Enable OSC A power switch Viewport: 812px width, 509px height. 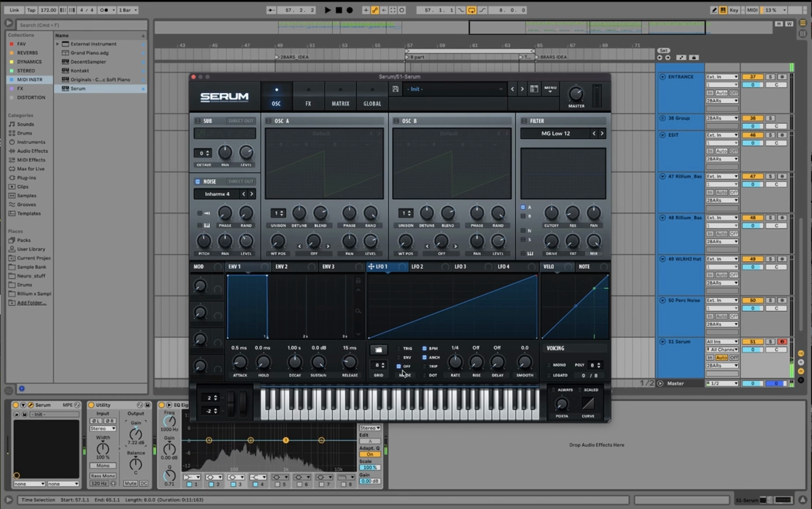[268, 121]
